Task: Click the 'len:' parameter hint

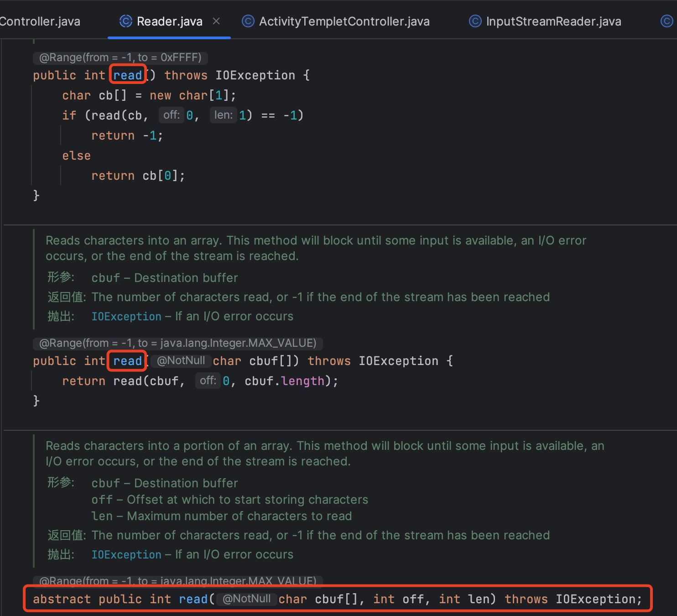Action: [224, 115]
